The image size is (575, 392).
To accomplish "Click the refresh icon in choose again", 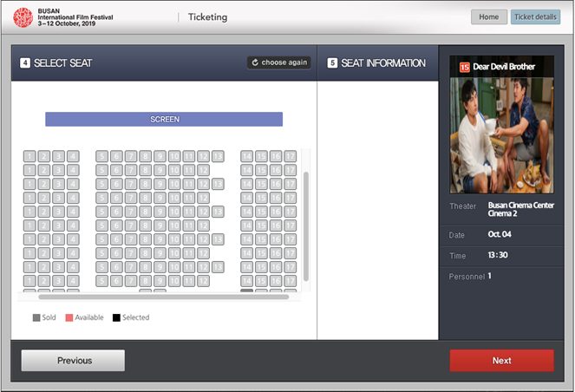I will pos(254,62).
